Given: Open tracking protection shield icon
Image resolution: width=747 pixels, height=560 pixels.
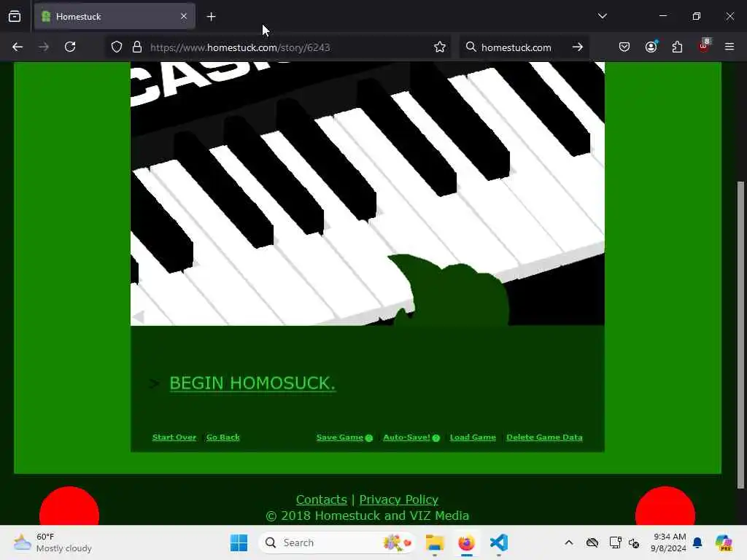Looking at the screenshot, I should [117, 47].
